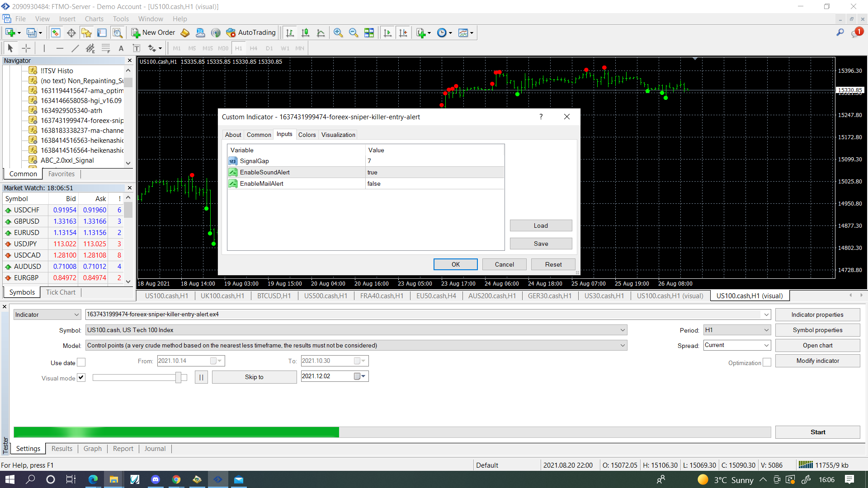Select the Fibonacci retracement tool
868x488 pixels.
coord(106,48)
